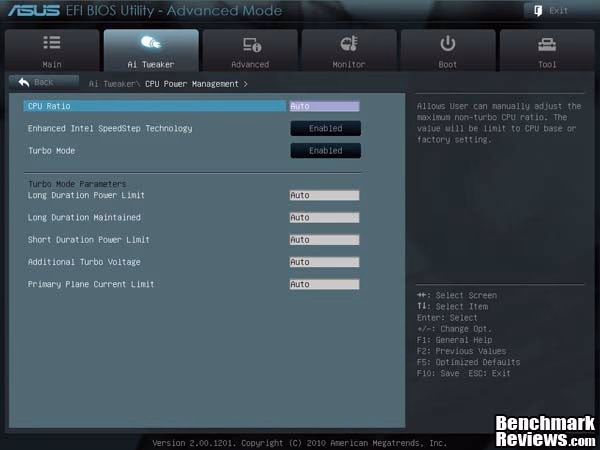Image resolution: width=600 pixels, height=450 pixels.
Task: Click the Advanced tab monitor-info icon
Action: tap(251, 45)
